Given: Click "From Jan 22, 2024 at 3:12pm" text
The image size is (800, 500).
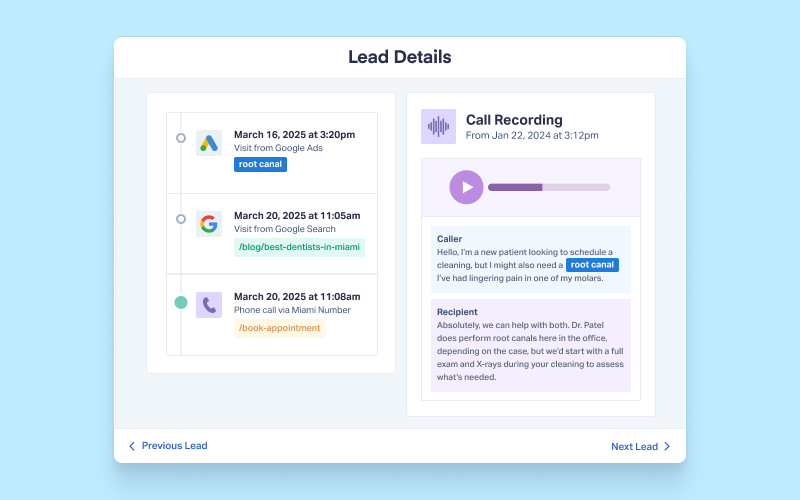Looking at the screenshot, I should coord(532,136).
